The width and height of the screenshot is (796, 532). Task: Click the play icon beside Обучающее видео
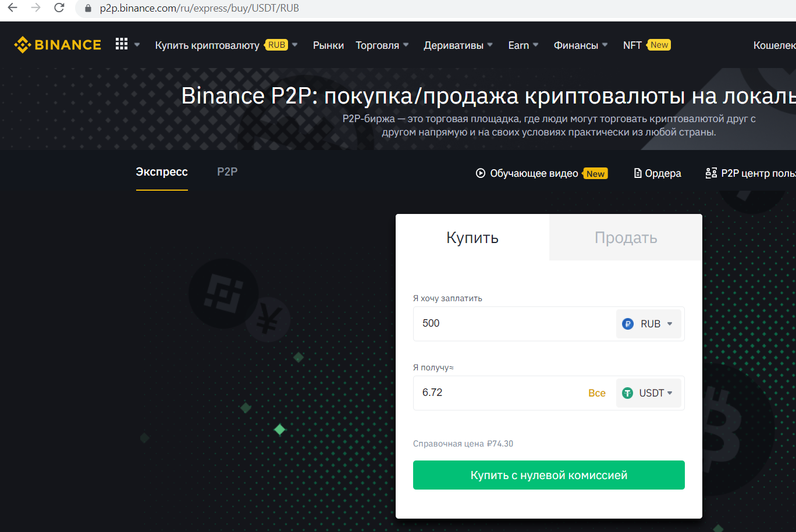click(481, 173)
